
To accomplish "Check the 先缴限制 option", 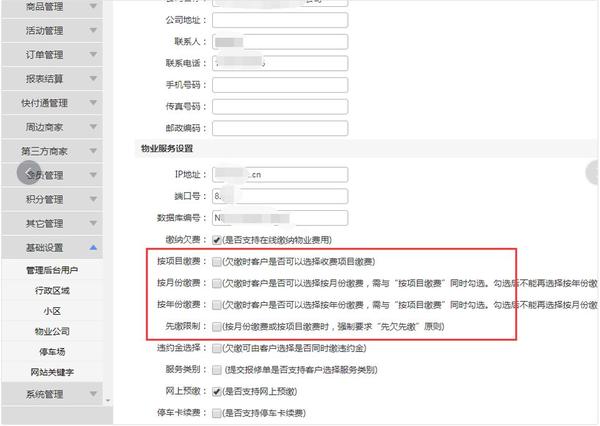I will 217,326.
